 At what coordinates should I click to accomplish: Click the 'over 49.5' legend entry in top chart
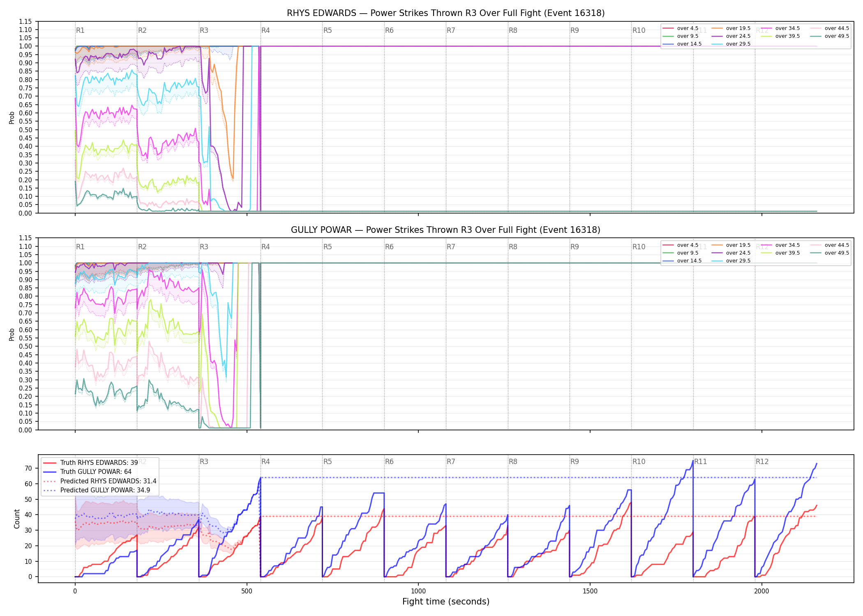(830, 36)
